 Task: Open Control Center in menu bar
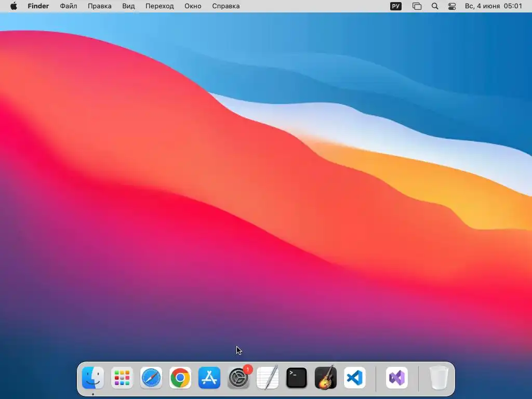[452, 6]
